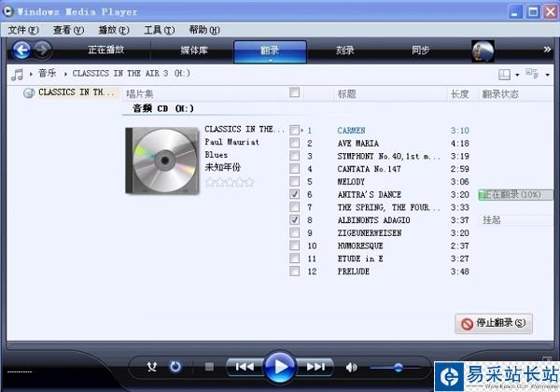Image resolution: width=560 pixels, height=392 pixels.
Task: Turn repeat on
Action: pyautogui.click(x=175, y=367)
